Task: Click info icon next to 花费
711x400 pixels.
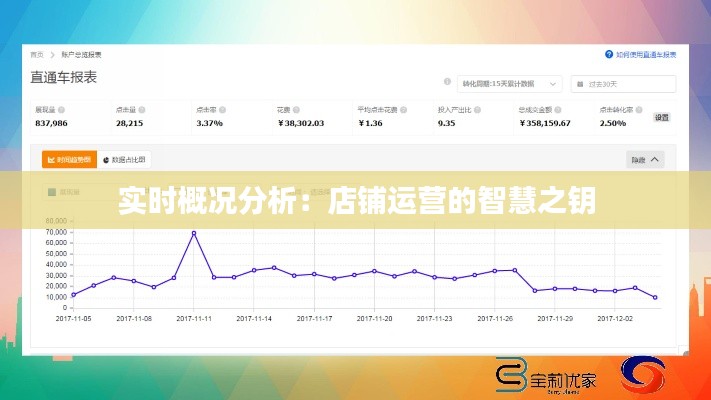Action: [297, 109]
